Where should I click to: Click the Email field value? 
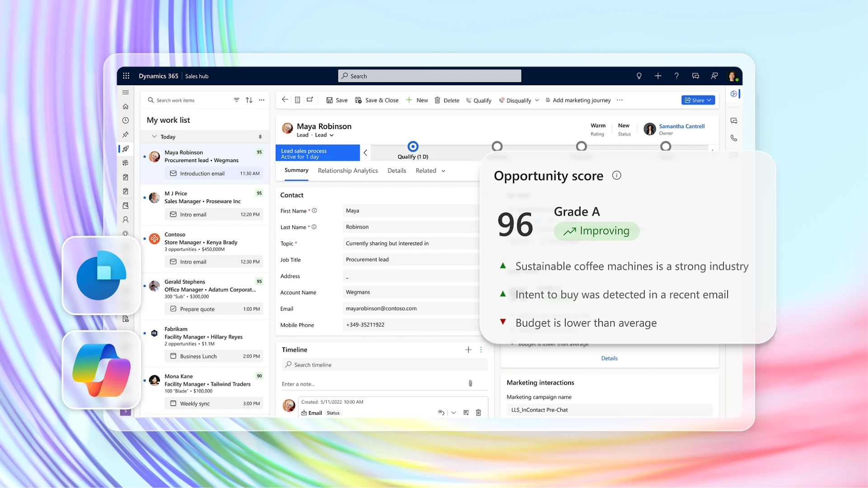(410, 308)
